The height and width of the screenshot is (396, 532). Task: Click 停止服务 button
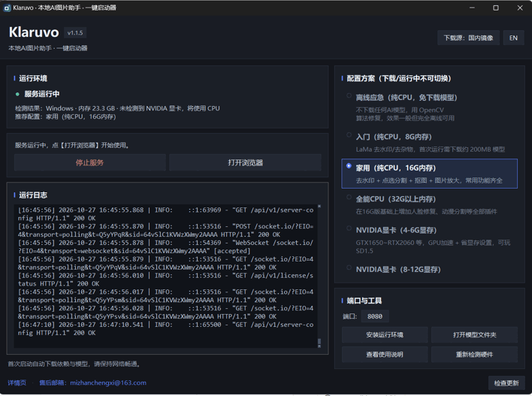90,162
